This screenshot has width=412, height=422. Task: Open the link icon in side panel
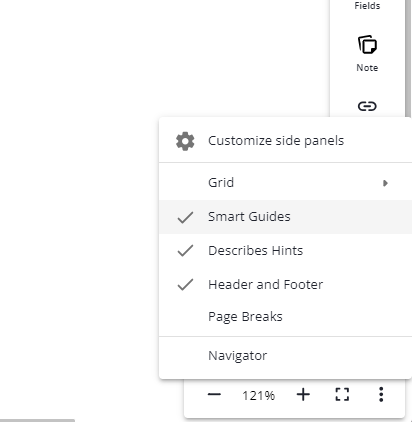(x=367, y=106)
